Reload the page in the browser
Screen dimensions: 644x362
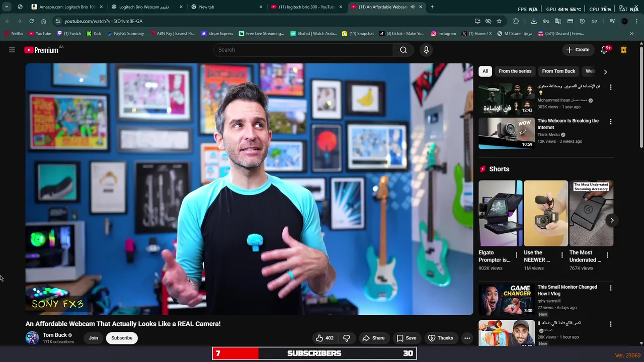pos(31,21)
